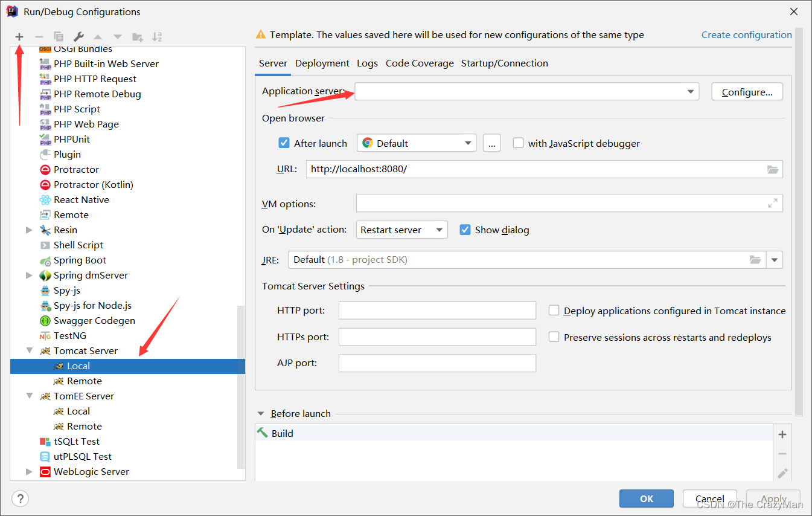
Task: Collapse the TomEE Server tree node
Action: pyautogui.click(x=29, y=396)
